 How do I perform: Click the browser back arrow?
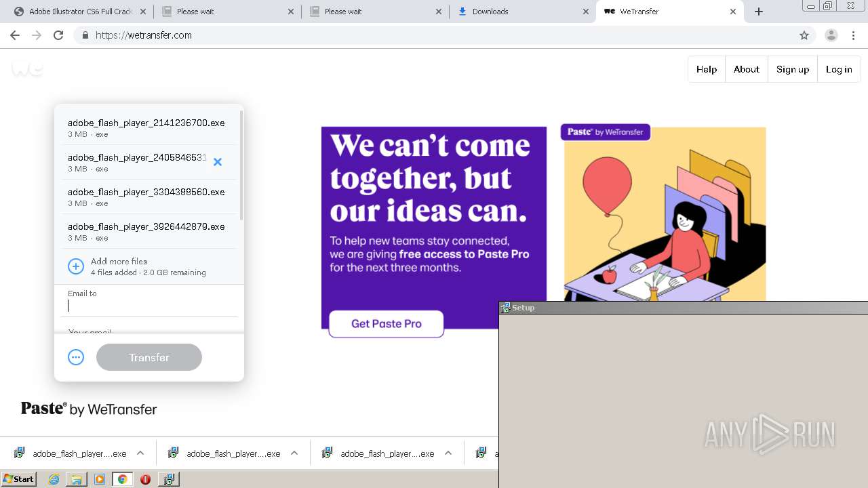pos(15,35)
